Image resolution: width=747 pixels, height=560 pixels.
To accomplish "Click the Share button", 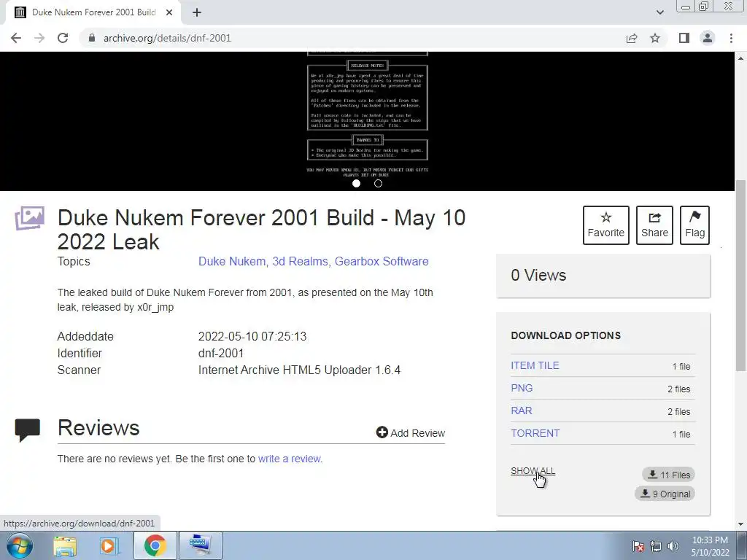I will coord(654,225).
